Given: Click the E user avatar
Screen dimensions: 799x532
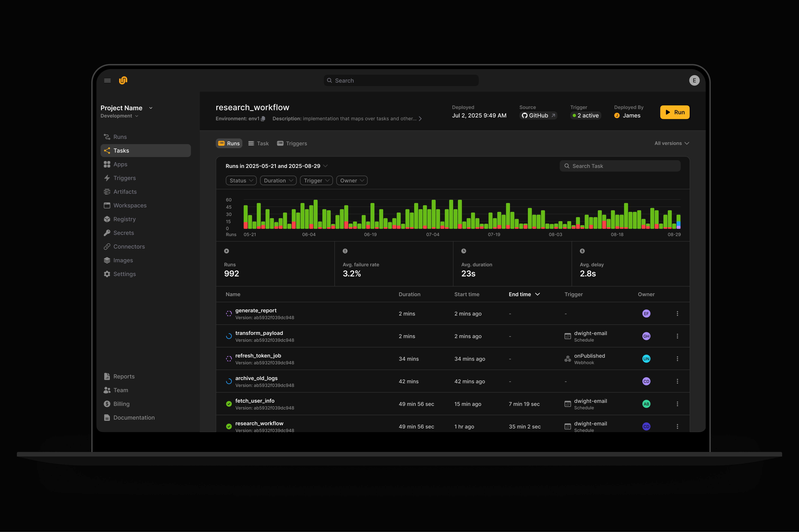Looking at the screenshot, I should pos(694,80).
